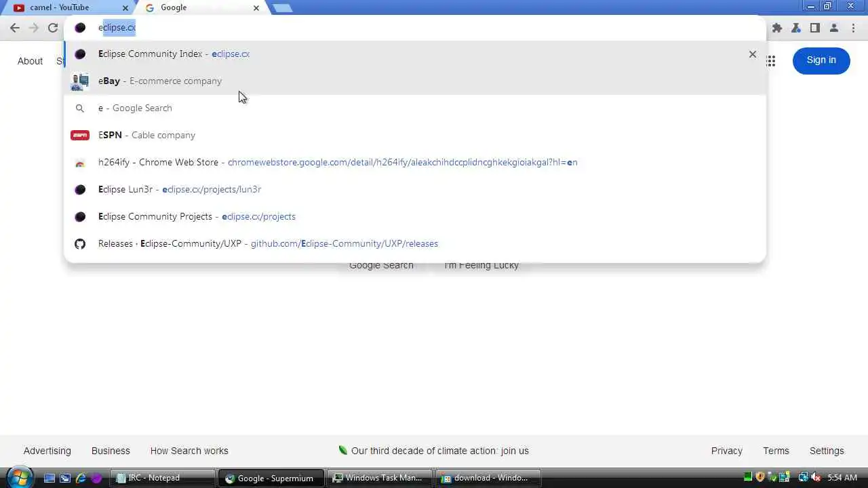Click the Show Desktop quick launch icon

(50, 478)
